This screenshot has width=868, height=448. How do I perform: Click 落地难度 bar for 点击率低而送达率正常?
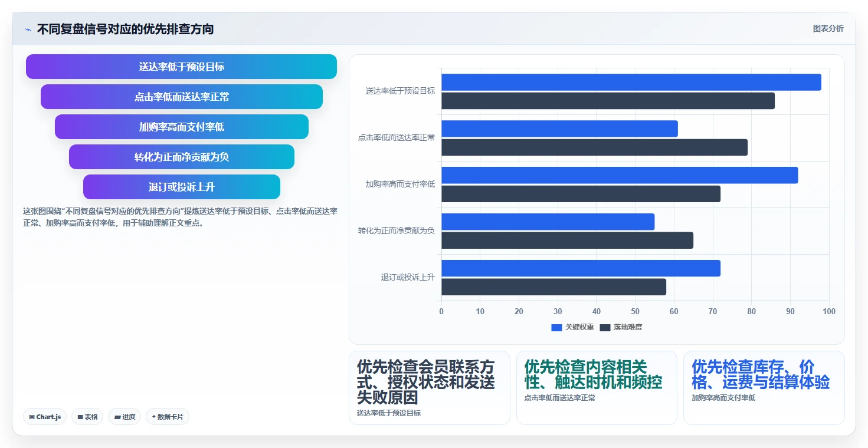tap(594, 147)
